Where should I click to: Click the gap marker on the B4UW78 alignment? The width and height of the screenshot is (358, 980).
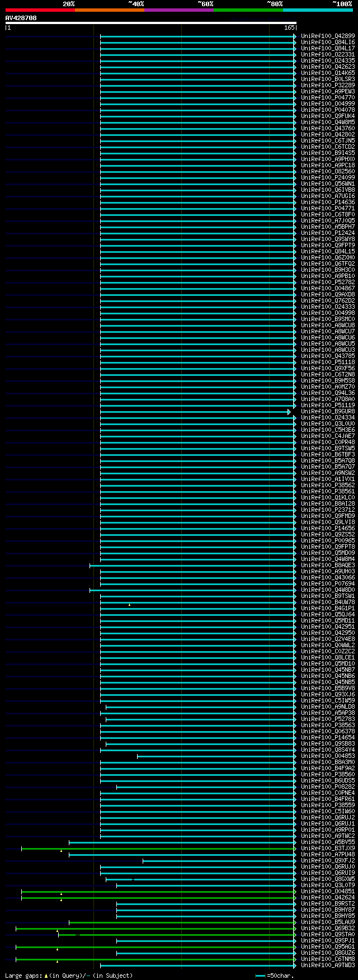tap(129, 605)
